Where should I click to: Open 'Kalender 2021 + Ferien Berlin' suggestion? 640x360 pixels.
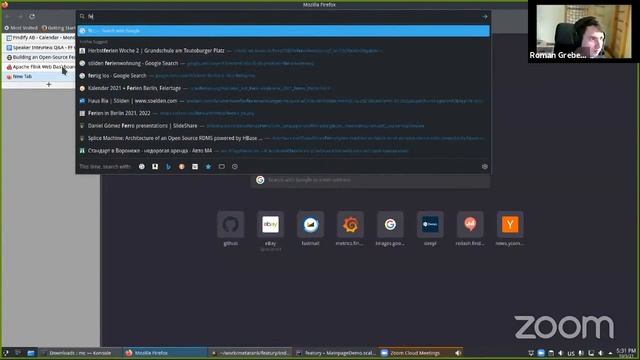[x=283, y=88]
